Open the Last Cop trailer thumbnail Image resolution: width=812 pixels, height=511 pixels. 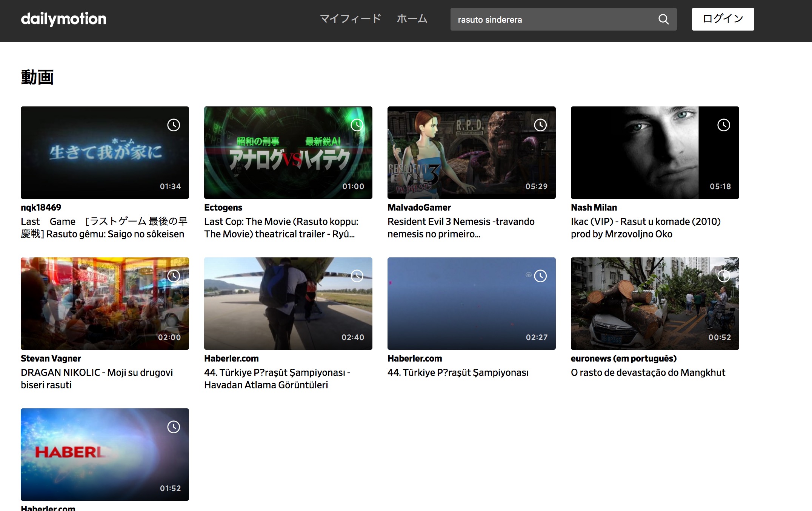coord(288,152)
